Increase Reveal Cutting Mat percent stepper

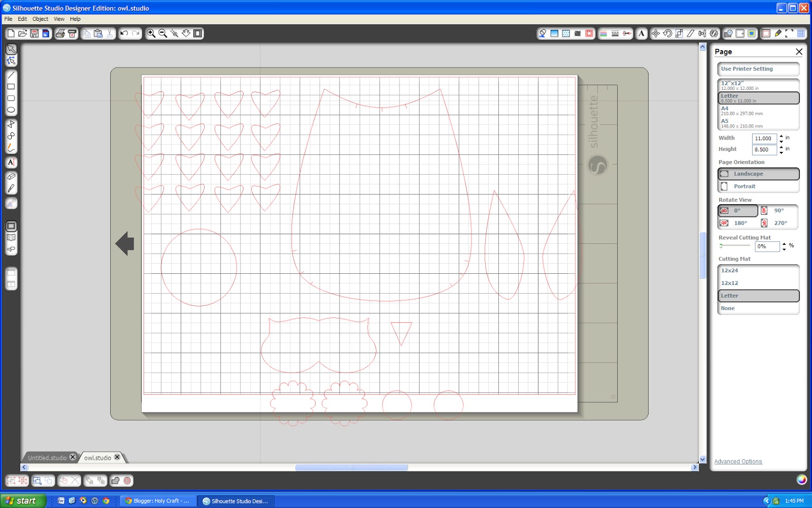pos(784,244)
